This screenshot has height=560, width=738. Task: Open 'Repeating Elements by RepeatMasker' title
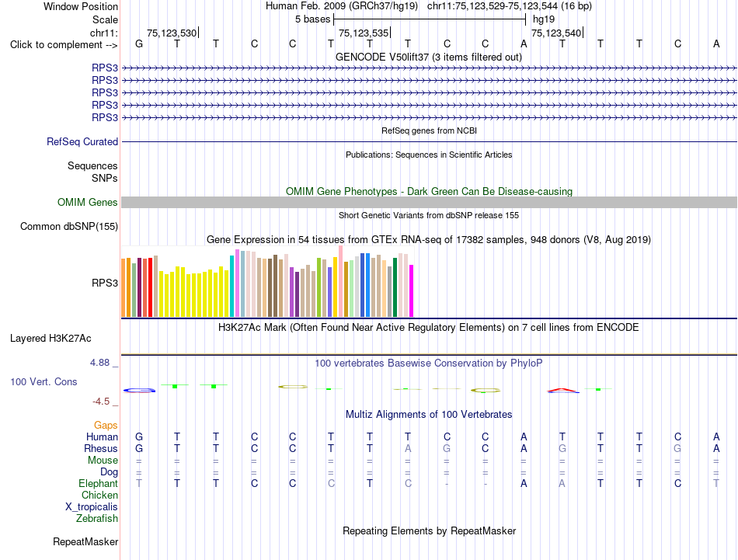point(429,530)
